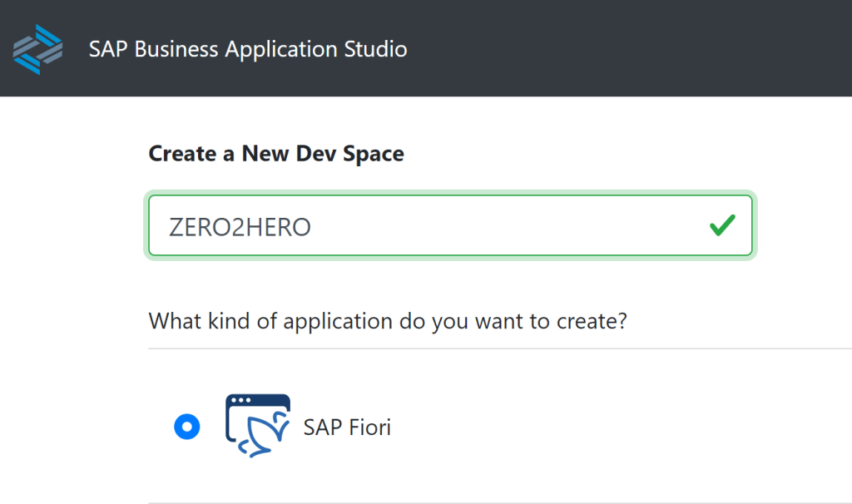Click the Create a New Dev Space heading
Image resolution: width=852 pixels, height=504 pixels.
(x=276, y=154)
